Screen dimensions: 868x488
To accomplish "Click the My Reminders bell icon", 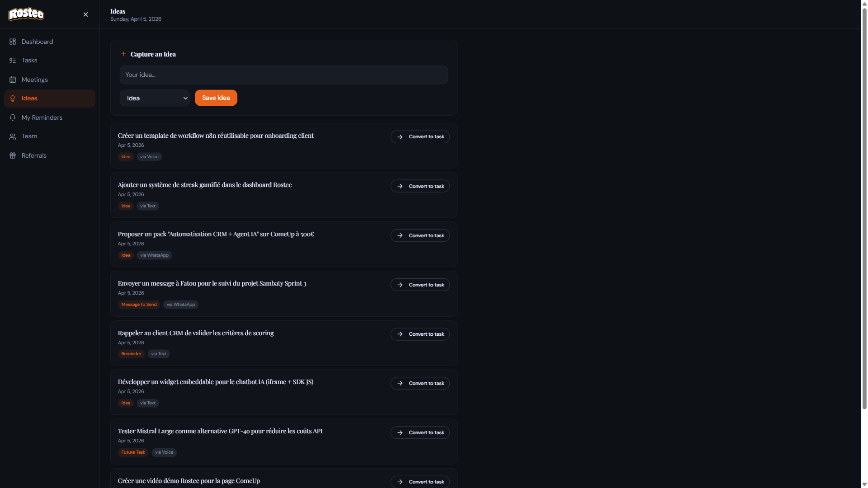I will (13, 117).
